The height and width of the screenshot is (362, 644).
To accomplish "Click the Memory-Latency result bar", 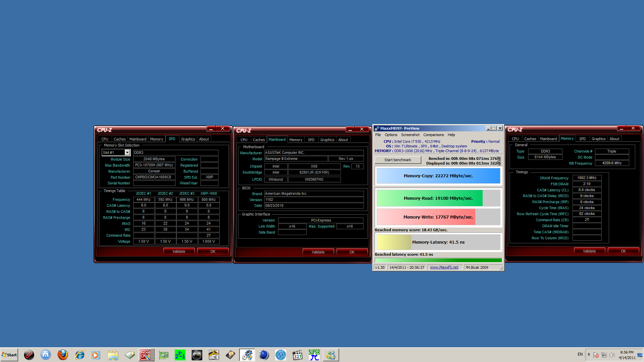I will click(x=438, y=242).
